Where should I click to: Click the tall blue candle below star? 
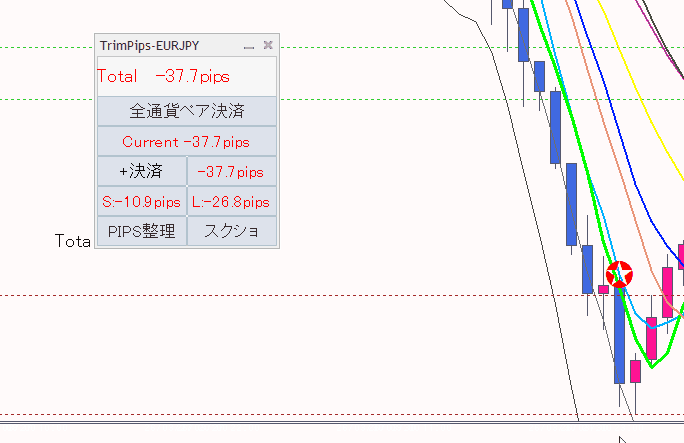pyautogui.click(x=620, y=335)
